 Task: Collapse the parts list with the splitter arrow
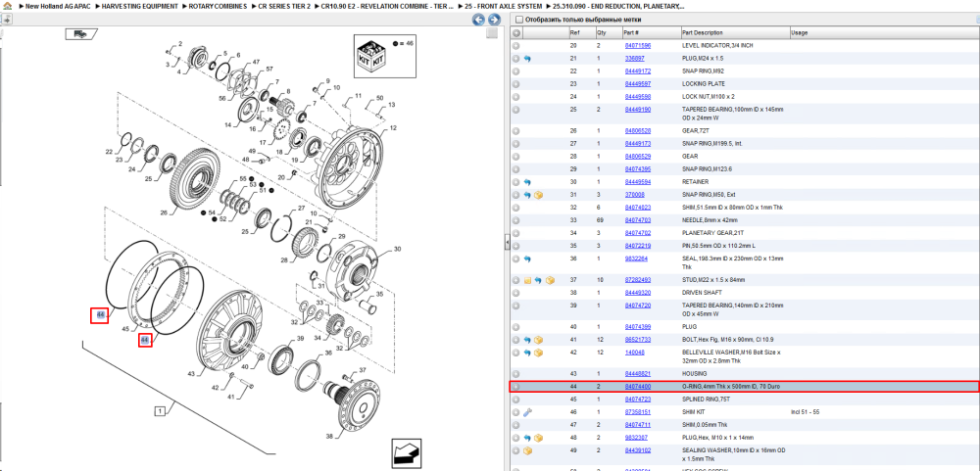point(508,242)
